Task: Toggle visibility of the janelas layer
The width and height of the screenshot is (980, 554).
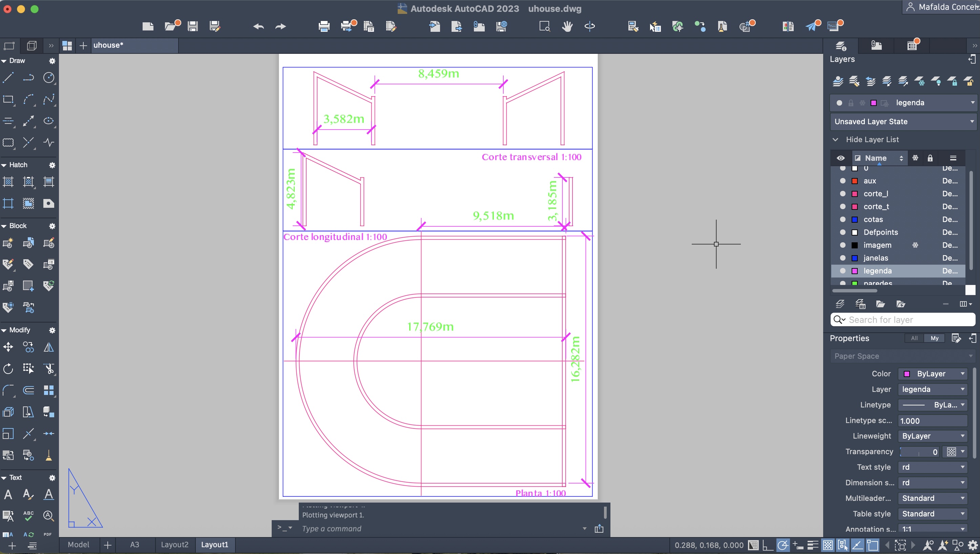Action: (x=842, y=258)
